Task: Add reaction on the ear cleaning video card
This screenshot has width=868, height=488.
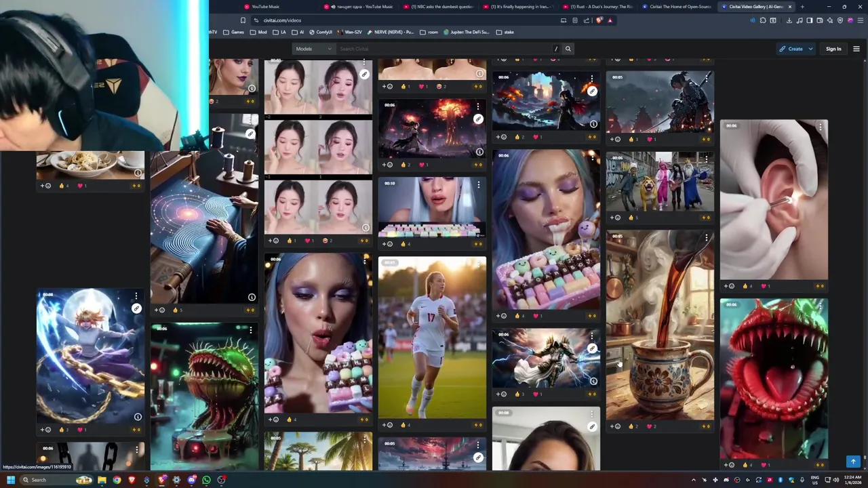Action: pos(730,286)
